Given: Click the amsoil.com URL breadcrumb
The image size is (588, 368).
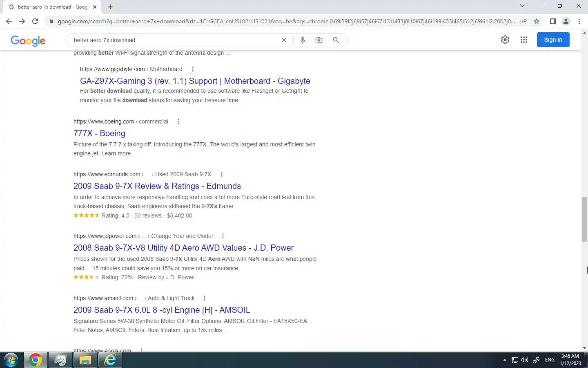Looking at the screenshot, I should (x=134, y=298).
